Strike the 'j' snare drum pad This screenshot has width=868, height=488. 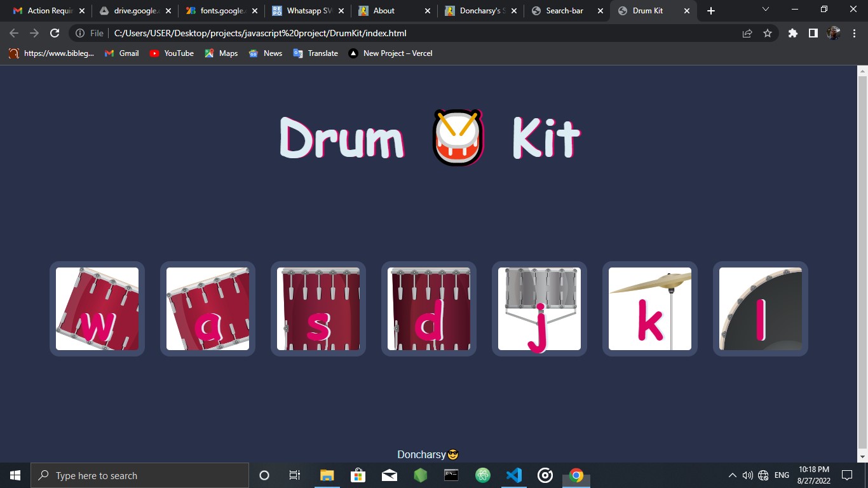tap(539, 309)
